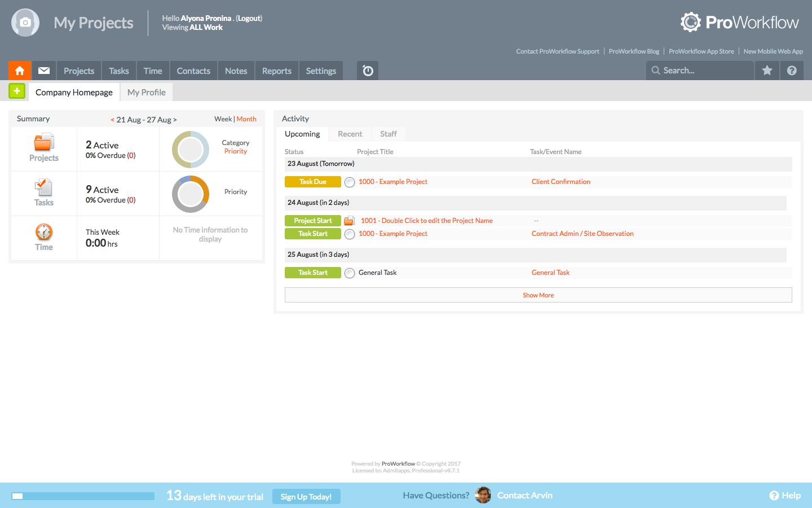Start the timer using the stopwatch icon
Screen dimensions: 812x508
tap(367, 70)
